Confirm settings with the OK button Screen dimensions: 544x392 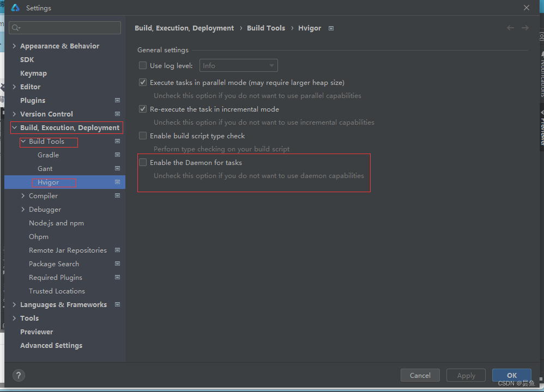coord(511,375)
